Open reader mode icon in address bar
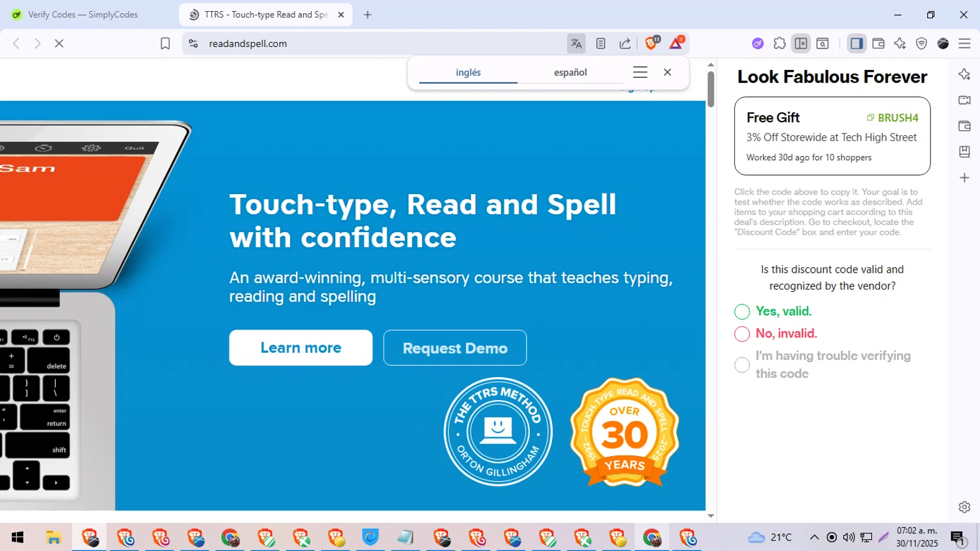 600,44
